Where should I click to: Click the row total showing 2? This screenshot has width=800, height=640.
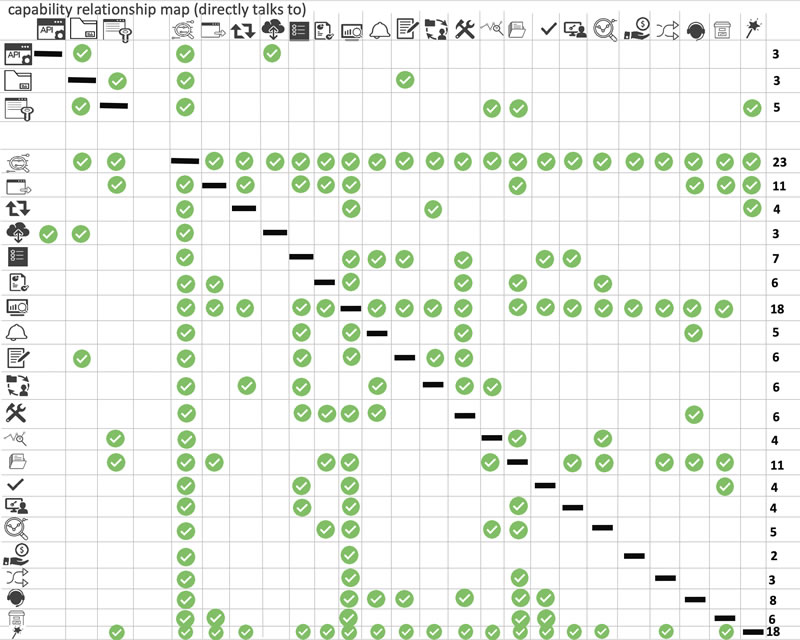click(777, 556)
